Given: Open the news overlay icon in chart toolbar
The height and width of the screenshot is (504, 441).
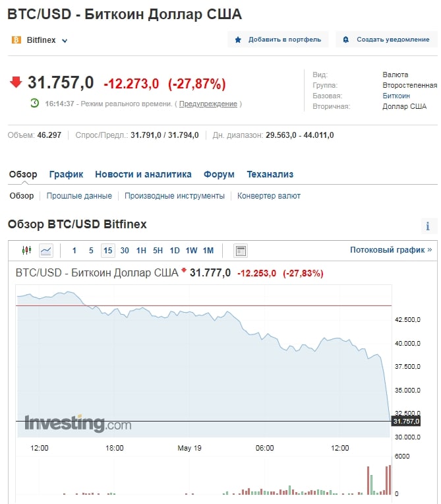Looking at the screenshot, I should (x=241, y=251).
